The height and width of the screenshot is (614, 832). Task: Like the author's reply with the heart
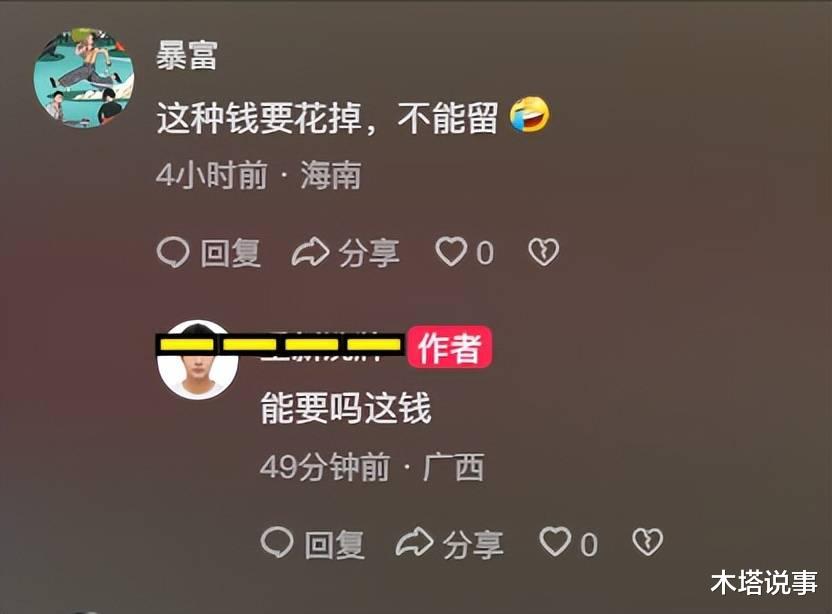tap(556, 542)
